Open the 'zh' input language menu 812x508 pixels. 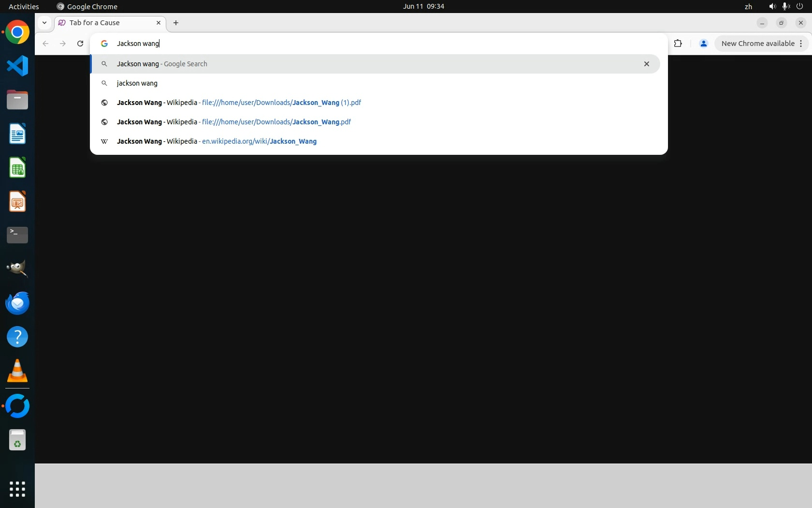[x=748, y=6]
